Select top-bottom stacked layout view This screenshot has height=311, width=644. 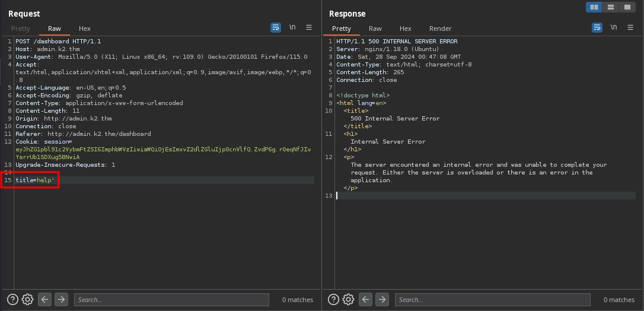tap(610, 7)
